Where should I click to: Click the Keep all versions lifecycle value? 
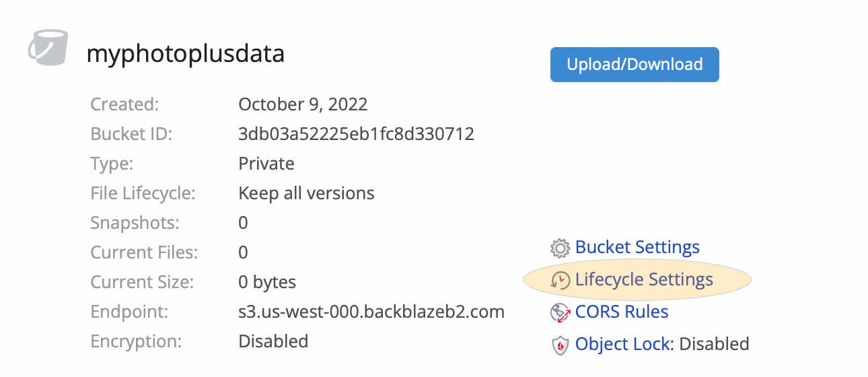point(306,193)
